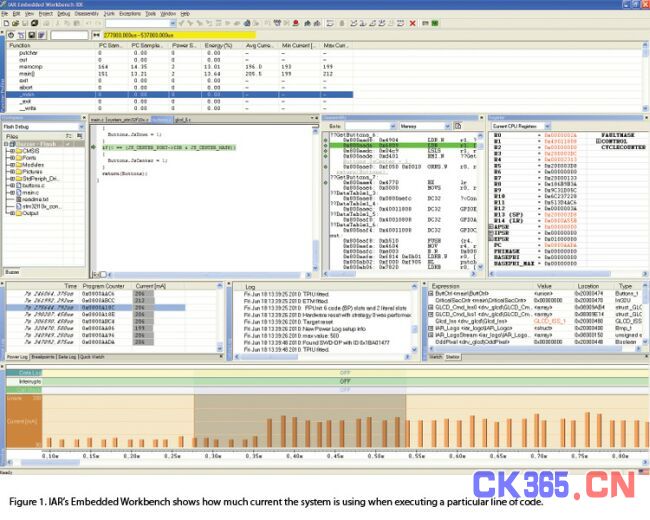Click the Program Counter column header

106,286
